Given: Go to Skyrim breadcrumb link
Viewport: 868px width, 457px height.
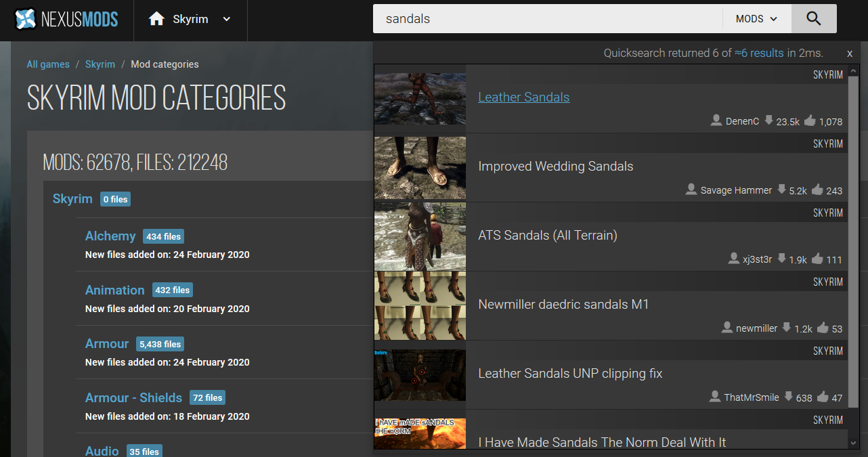Looking at the screenshot, I should pyautogui.click(x=100, y=64).
